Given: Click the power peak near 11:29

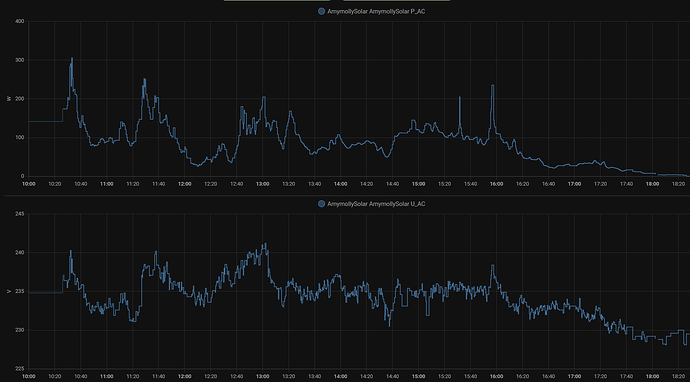Looking at the screenshot, I should pos(144,80).
